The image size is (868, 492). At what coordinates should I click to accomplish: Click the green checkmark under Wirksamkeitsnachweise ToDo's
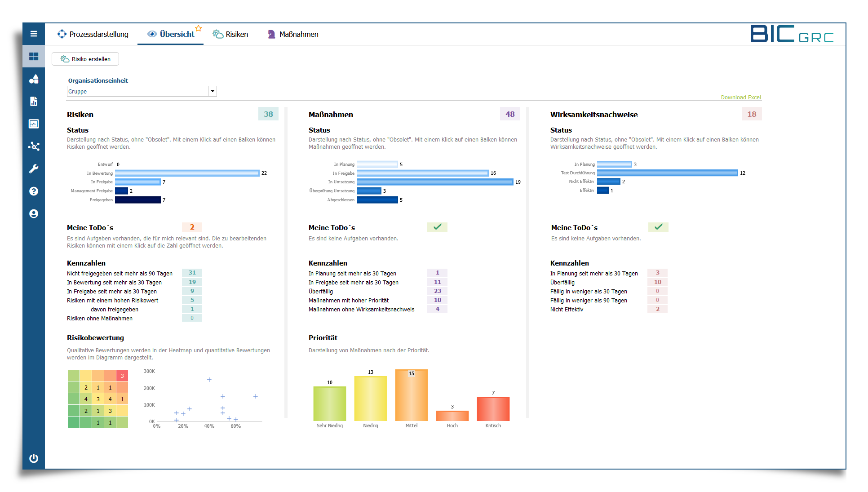(658, 227)
